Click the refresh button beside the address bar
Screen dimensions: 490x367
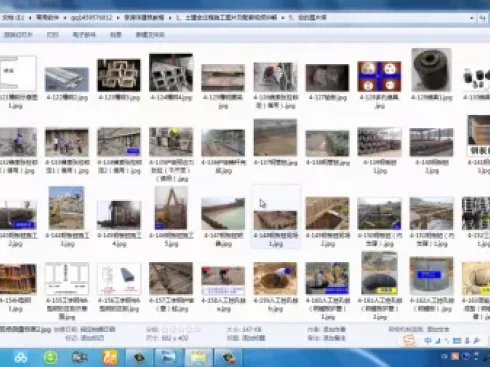click(483, 18)
